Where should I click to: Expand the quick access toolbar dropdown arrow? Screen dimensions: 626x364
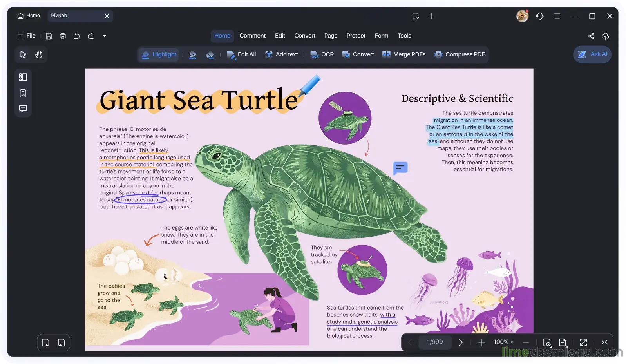point(105,36)
